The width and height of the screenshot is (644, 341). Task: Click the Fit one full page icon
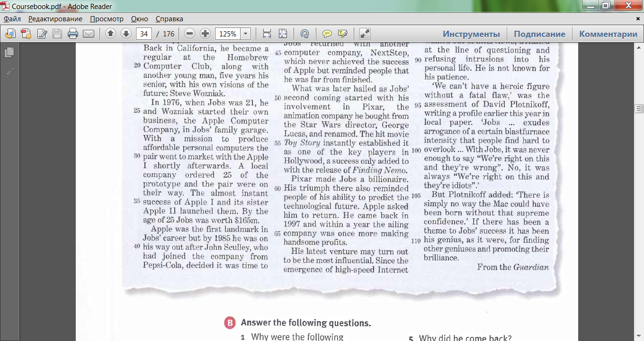point(283,34)
